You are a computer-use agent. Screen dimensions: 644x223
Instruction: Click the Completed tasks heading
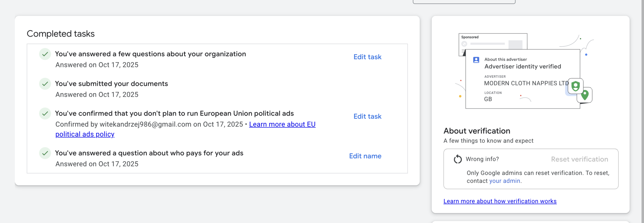tap(61, 34)
